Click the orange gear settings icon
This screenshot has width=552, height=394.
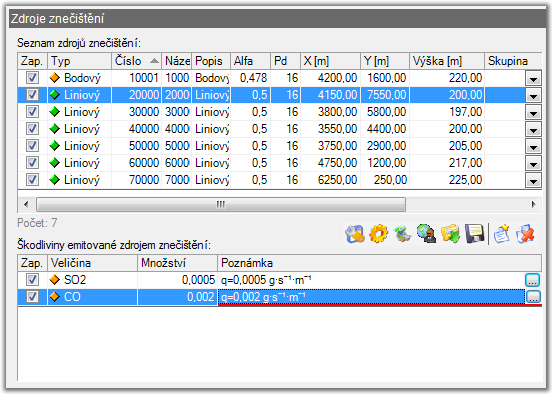pyautogui.click(x=378, y=234)
